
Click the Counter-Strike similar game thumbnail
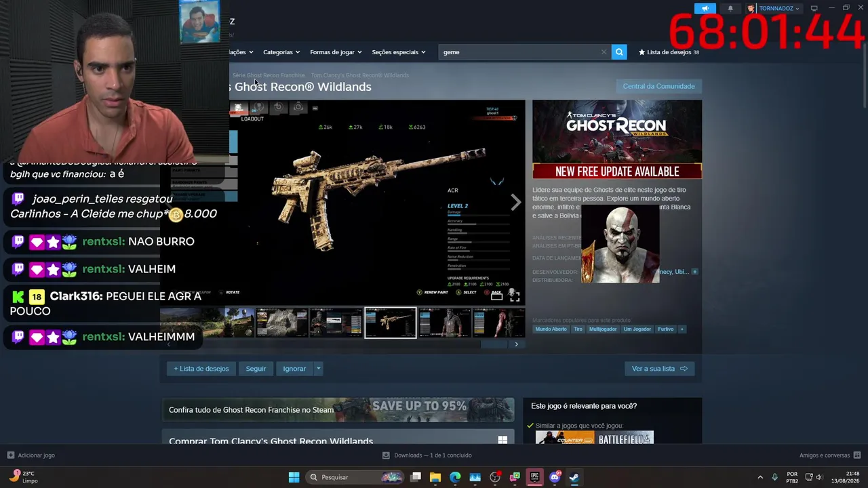(x=565, y=438)
